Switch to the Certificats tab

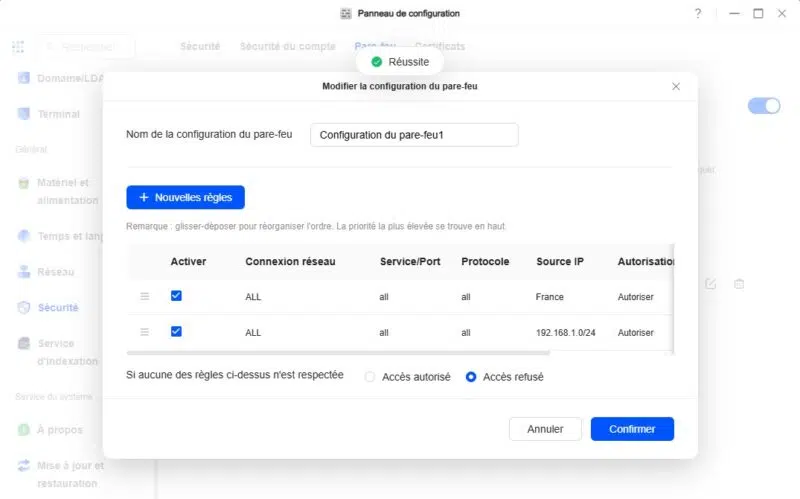point(439,46)
